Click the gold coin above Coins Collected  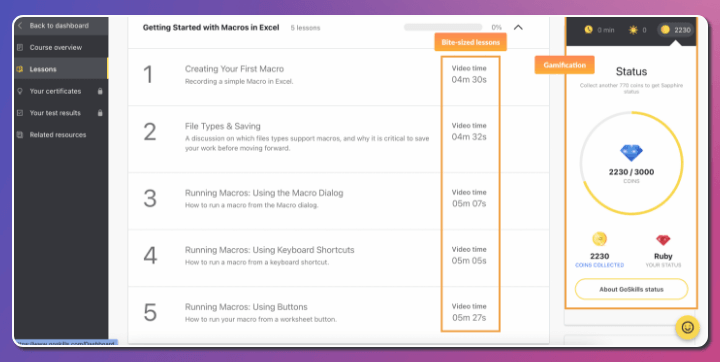599,239
